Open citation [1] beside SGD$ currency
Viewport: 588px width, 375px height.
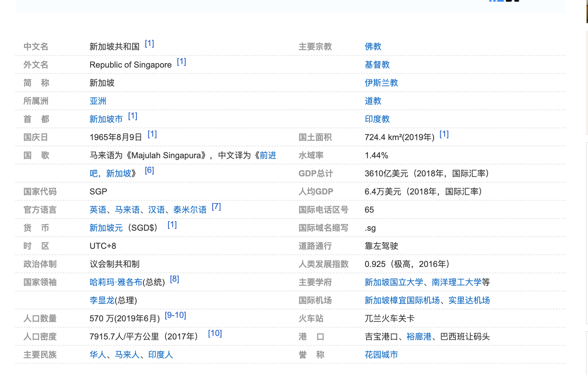pos(172,225)
